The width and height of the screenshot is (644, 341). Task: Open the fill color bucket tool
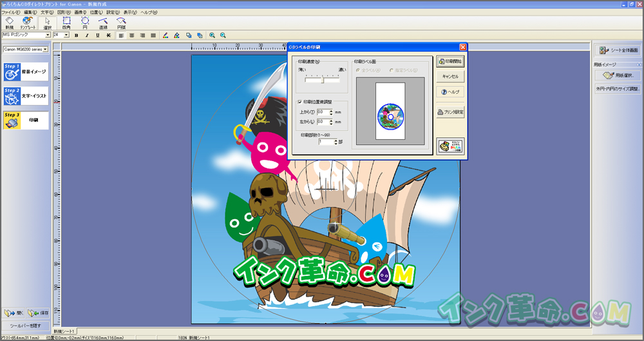pyautogui.click(x=176, y=35)
